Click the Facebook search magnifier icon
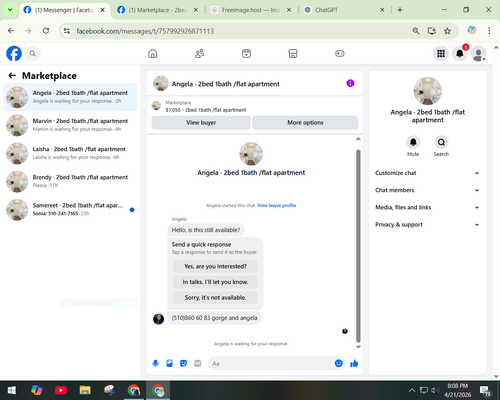This screenshot has width=500, height=400. pyautogui.click(x=33, y=54)
